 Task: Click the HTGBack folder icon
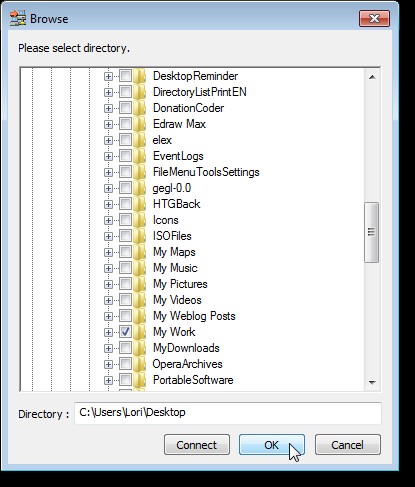pos(139,204)
